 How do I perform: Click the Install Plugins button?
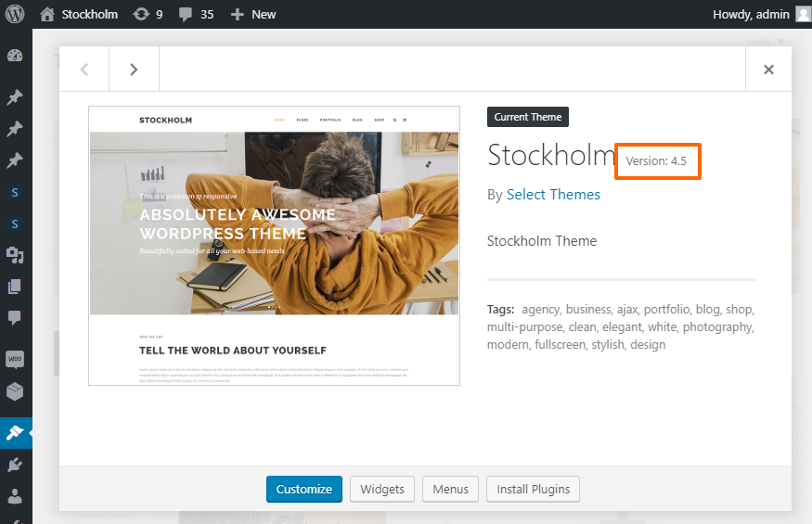pyautogui.click(x=533, y=489)
